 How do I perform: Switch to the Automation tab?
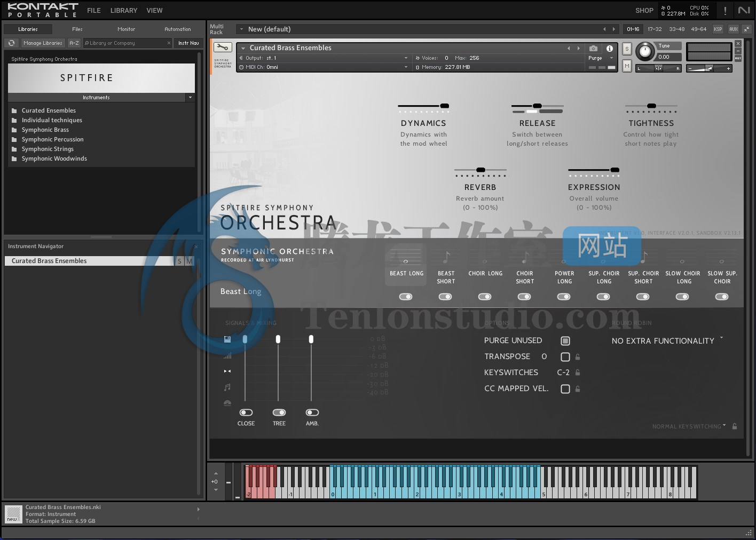point(178,29)
